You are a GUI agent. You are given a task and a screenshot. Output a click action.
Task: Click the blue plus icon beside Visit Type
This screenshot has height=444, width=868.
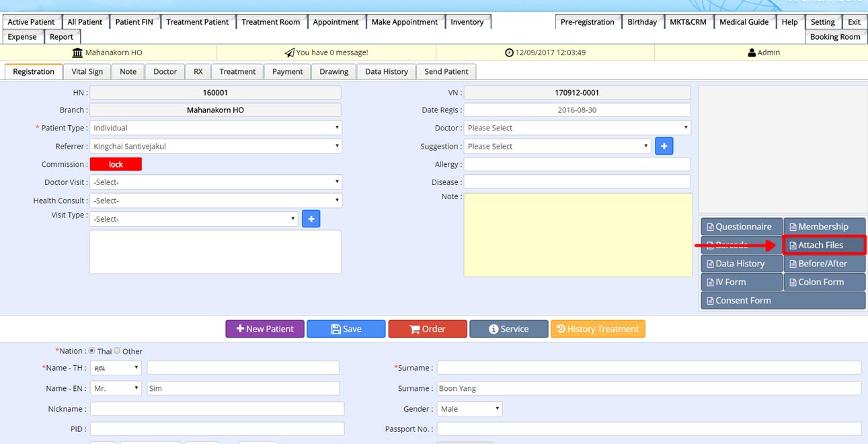click(311, 219)
